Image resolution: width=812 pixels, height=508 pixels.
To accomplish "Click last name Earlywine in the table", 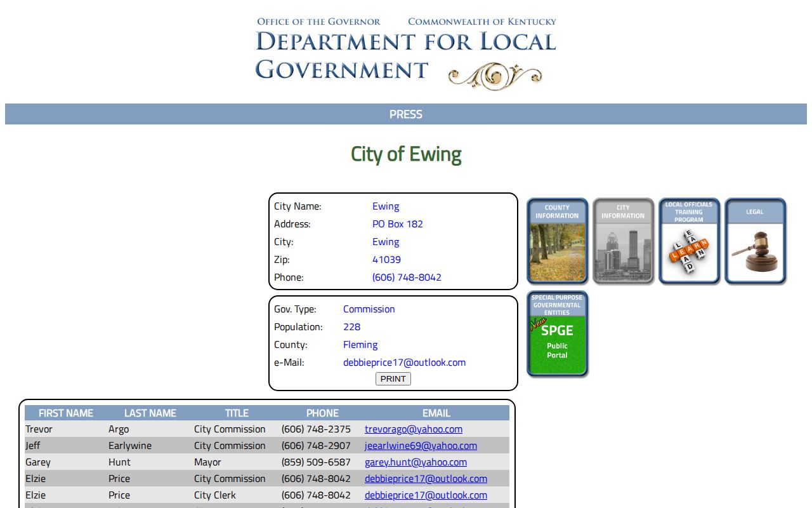I will tap(130, 446).
